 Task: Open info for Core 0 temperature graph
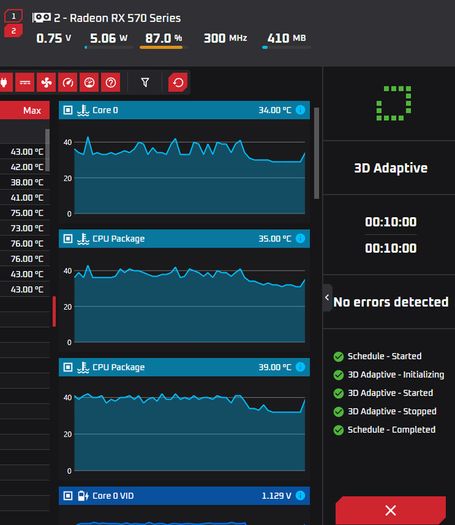coord(300,110)
